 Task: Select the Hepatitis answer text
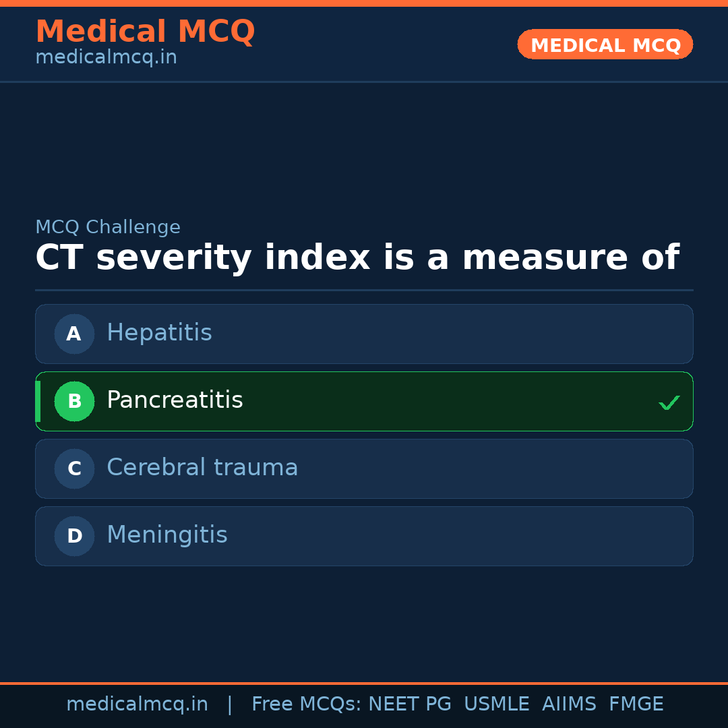click(x=159, y=333)
